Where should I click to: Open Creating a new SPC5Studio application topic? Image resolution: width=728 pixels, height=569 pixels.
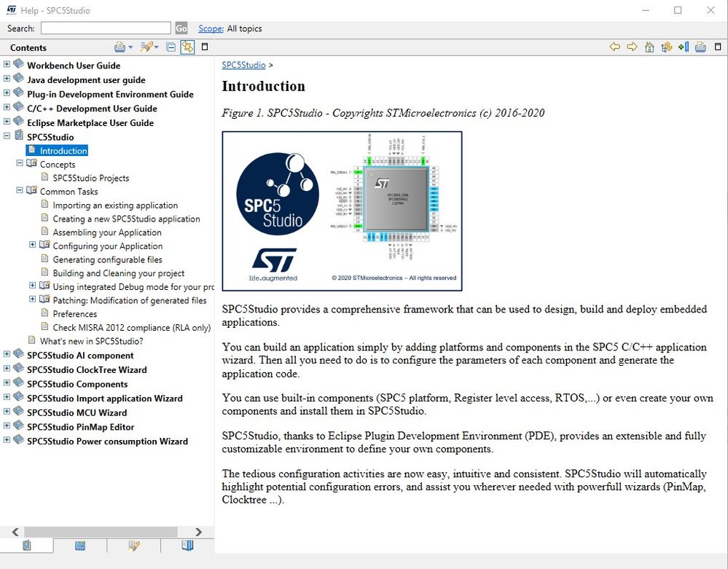pyautogui.click(x=126, y=219)
